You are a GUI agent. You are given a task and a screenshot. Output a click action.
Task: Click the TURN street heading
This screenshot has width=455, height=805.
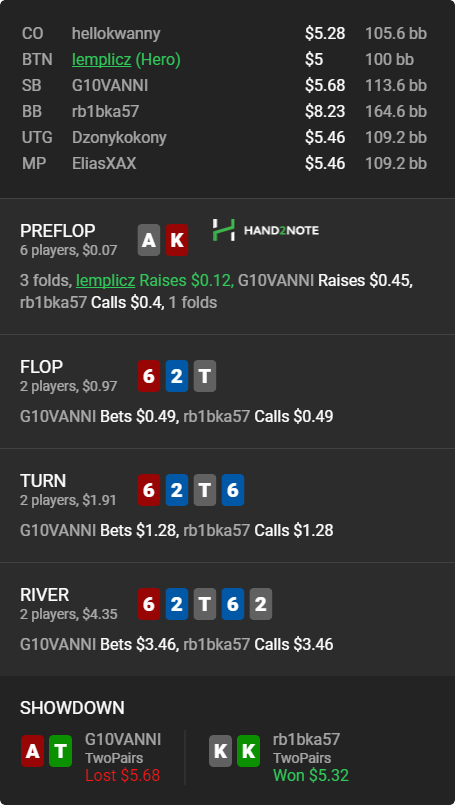coord(43,481)
